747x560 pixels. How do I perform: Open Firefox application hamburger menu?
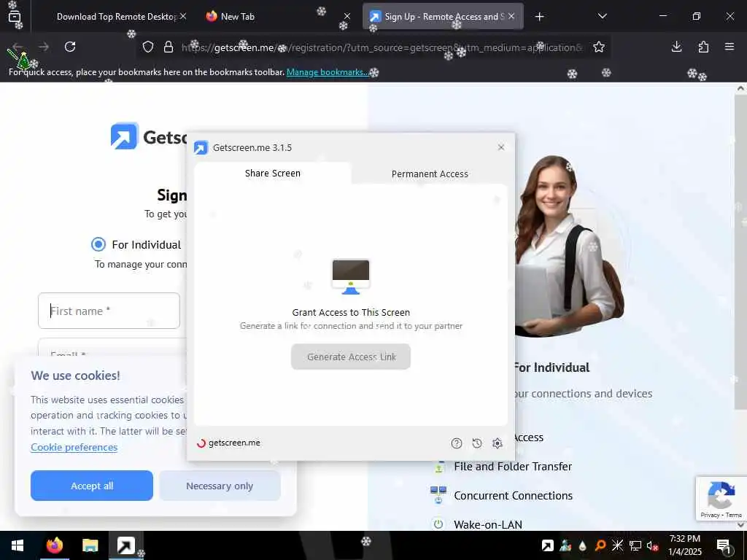[x=729, y=47]
